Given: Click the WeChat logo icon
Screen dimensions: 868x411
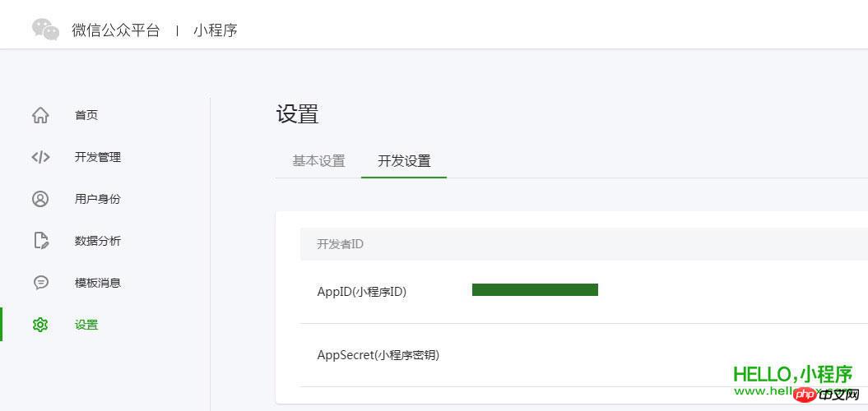Looking at the screenshot, I should [45, 30].
